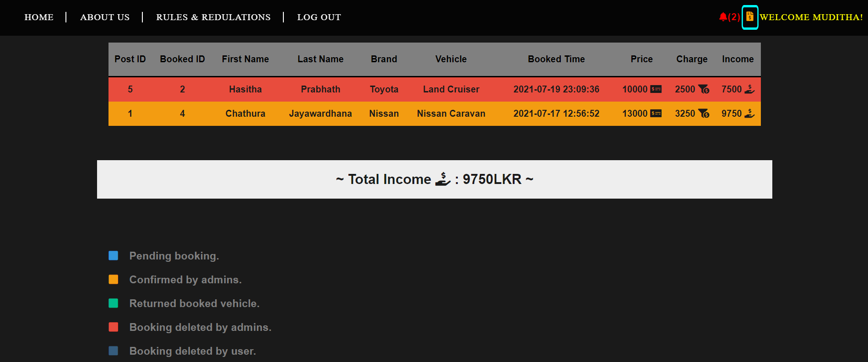This screenshot has height=362, width=868.
Task: Click the 9750LKR total income amount
Action: (492, 179)
